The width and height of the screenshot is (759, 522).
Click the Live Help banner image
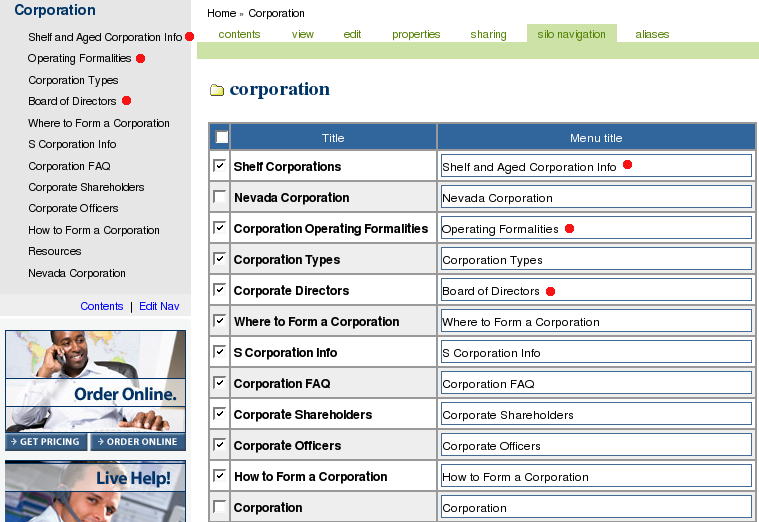coord(95,490)
